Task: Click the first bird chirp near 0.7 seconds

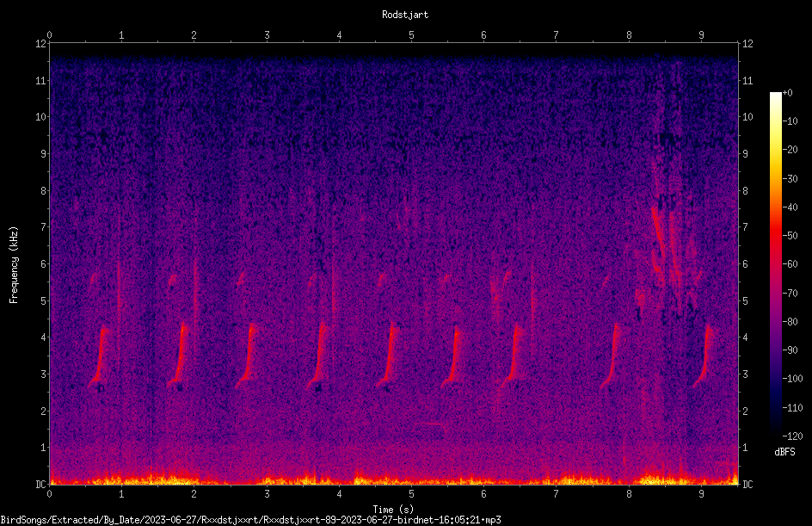Action: (100, 357)
